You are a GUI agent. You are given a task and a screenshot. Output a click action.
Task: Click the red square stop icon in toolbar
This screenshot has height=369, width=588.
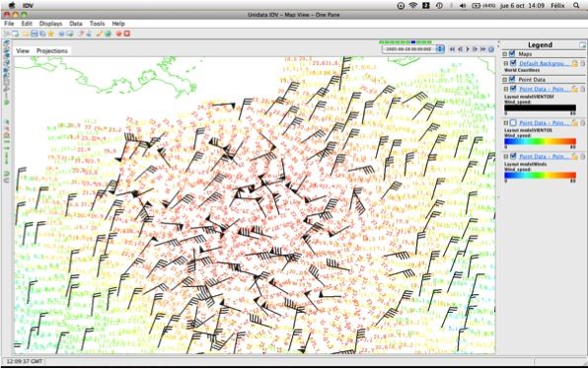point(127,34)
